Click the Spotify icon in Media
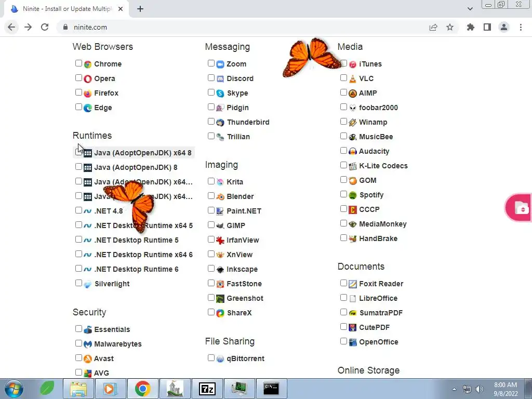Image resolution: width=532 pixels, height=399 pixels. point(353,195)
